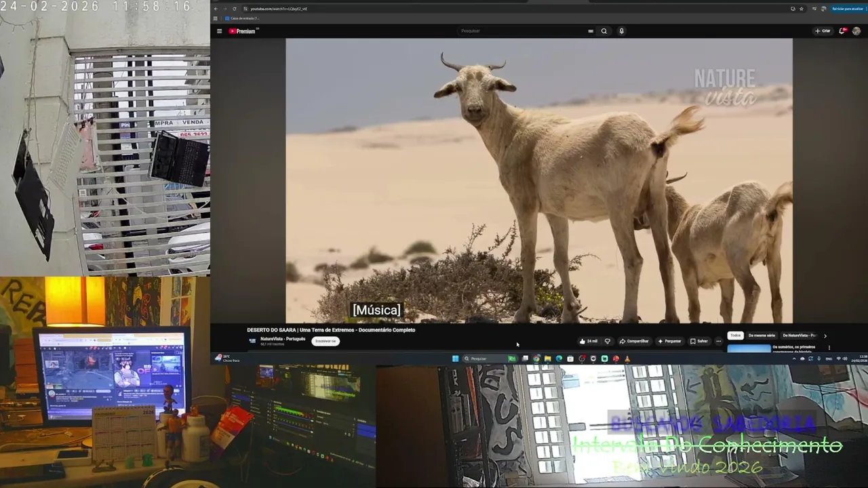Dislike the video with the thumbs-down button
The image size is (868, 488).
point(608,341)
